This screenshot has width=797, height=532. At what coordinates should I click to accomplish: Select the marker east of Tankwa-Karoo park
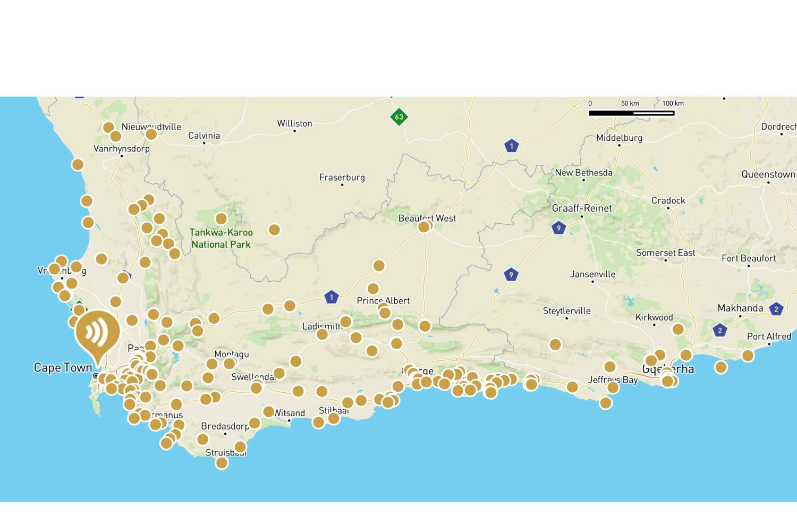(274, 230)
